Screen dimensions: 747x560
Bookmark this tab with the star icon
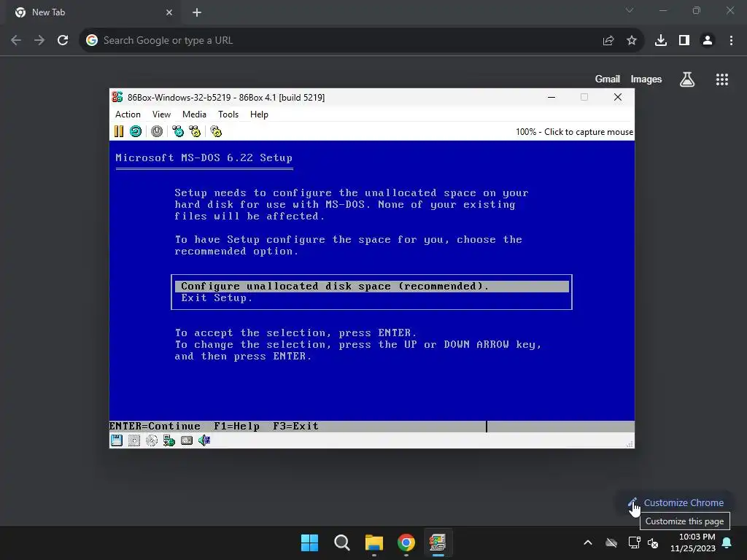632,41
